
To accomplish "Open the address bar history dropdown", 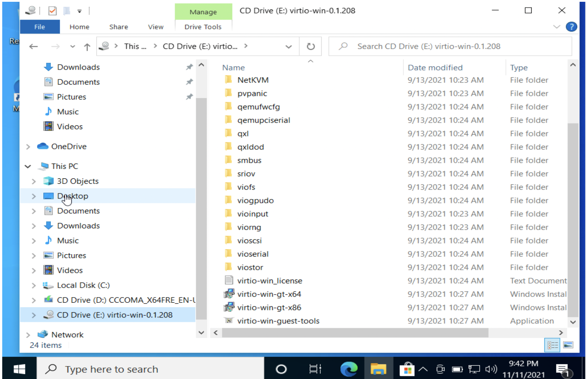I will click(x=288, y=46).
